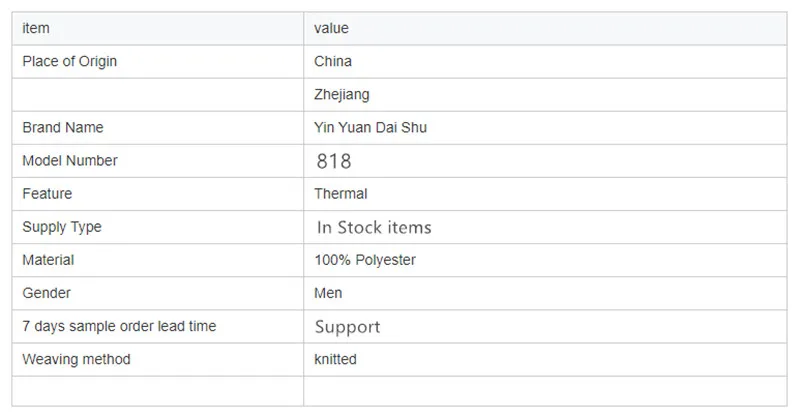Select the "Men" gender value
800x417 pixels.
328,293
